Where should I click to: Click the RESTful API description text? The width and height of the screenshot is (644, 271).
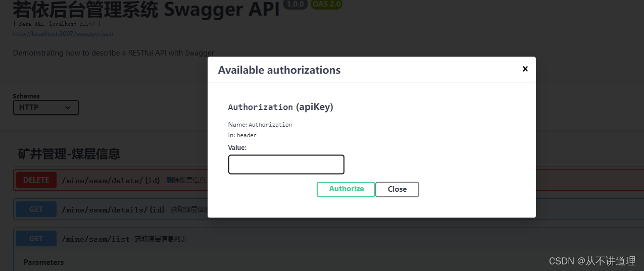click(x=114, y=53)
